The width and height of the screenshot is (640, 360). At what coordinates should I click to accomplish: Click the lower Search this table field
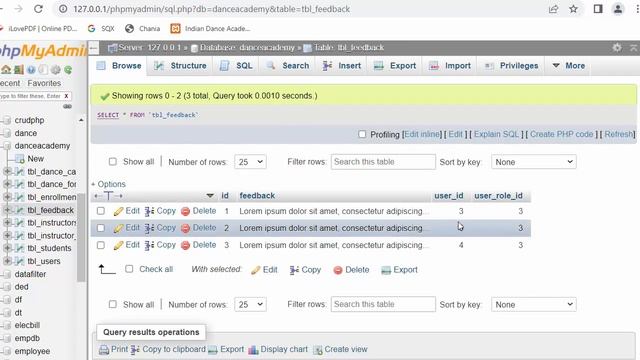click(383, 304)
